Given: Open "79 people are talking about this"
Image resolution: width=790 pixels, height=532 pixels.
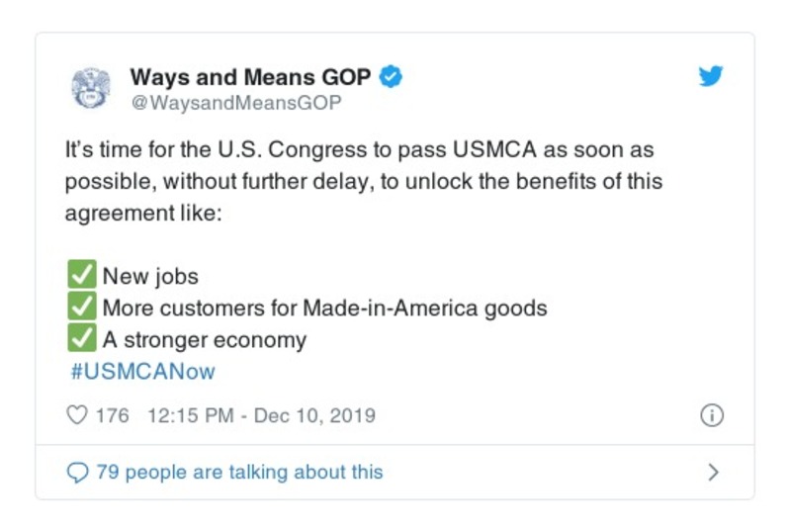Looking at the screenshot, I should click(x=238, y=473).
